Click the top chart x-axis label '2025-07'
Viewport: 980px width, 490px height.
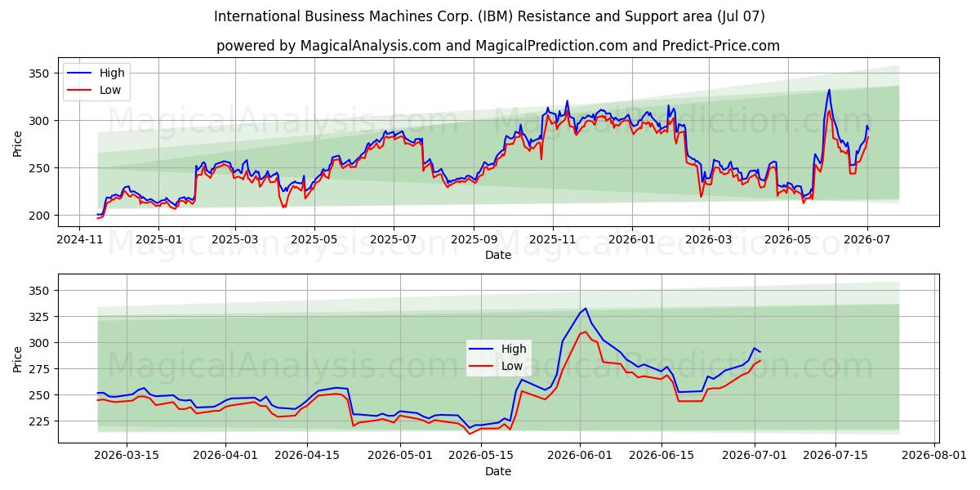coord(394,240)
